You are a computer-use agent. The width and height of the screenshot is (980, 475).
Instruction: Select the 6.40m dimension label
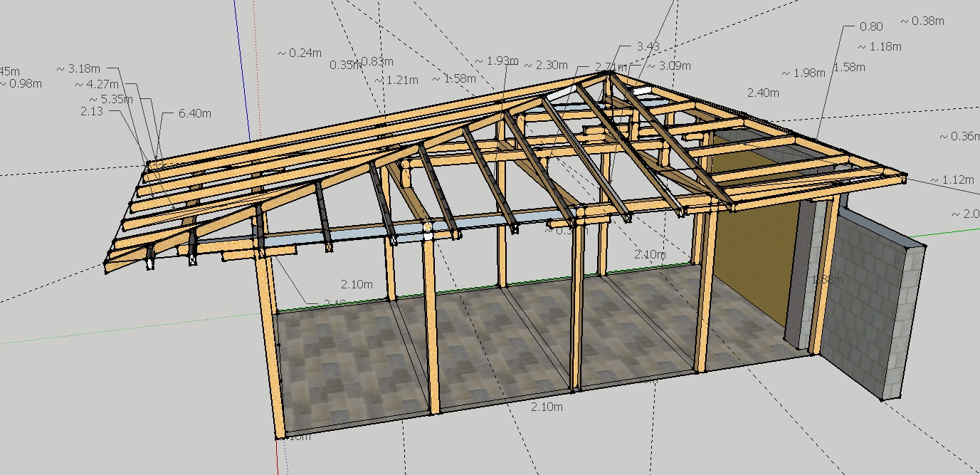pyautogui.click(x=194, y=113)
